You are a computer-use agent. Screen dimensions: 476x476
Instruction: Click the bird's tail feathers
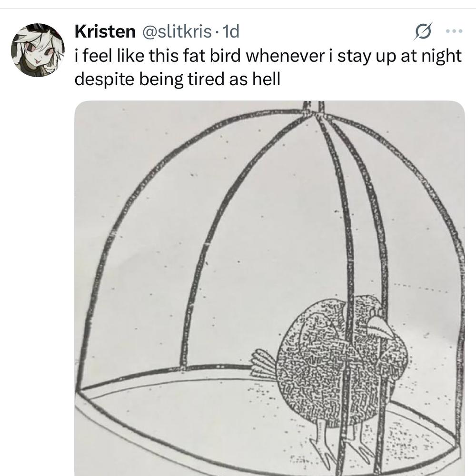click(264, 364)
